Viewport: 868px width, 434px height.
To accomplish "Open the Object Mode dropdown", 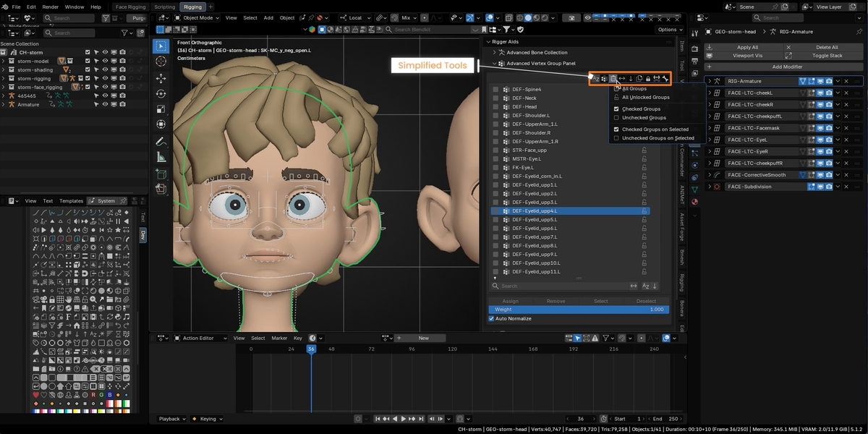I will tap(197, 17).
